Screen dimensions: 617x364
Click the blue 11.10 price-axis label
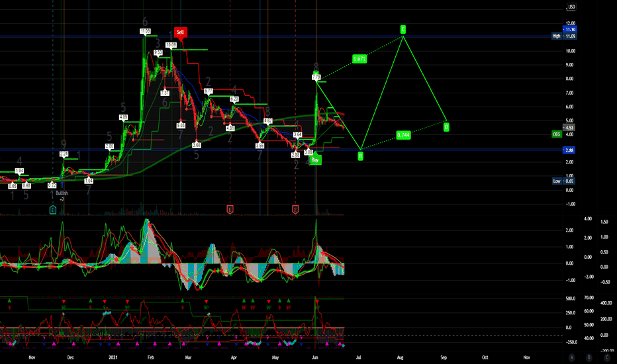click(570, 30)
